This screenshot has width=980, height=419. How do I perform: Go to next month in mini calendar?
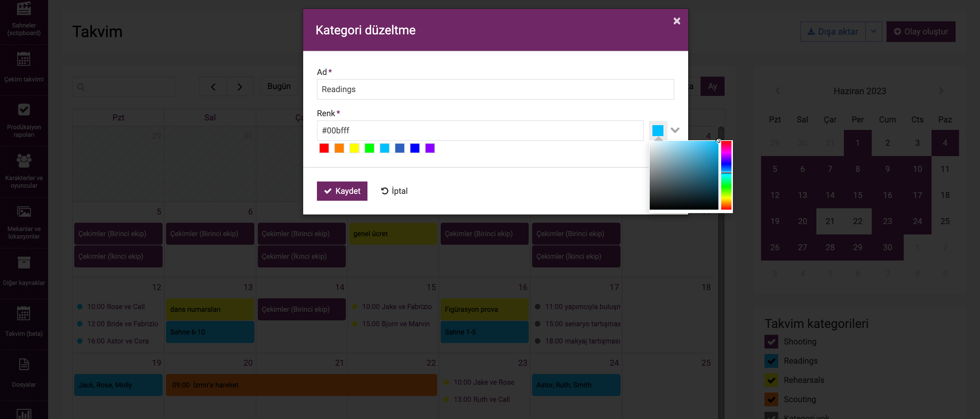[941, 91]
